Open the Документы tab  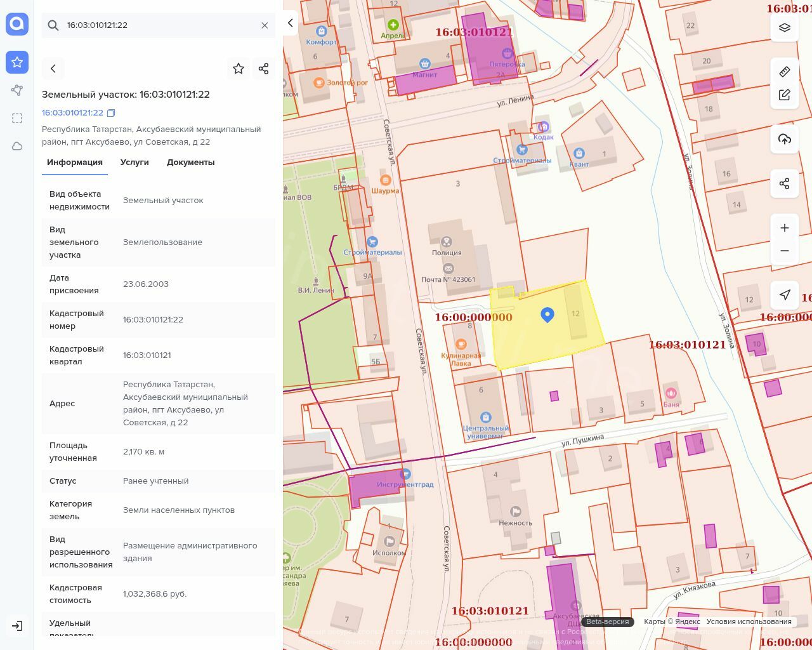(x=190, y=162)
